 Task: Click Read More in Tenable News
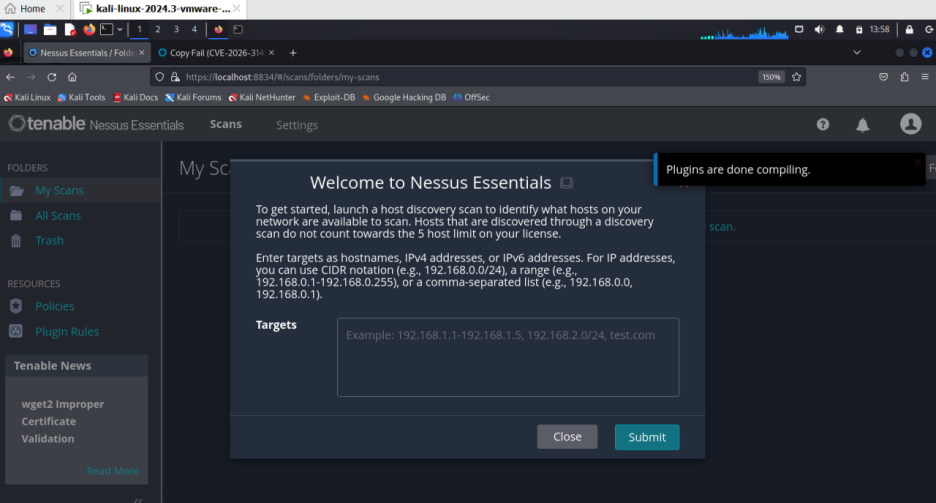point(113,471)
